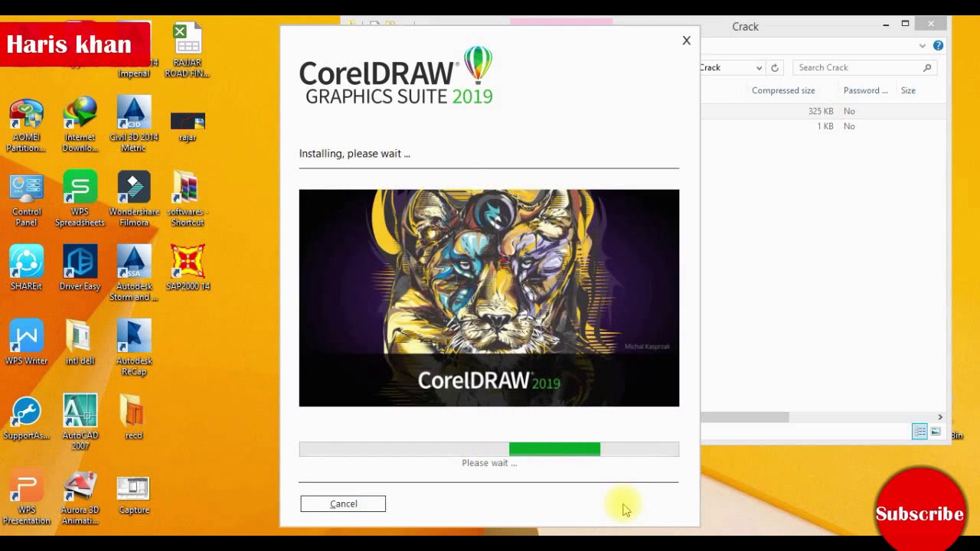Image resolution: width=980 pixels, height=551 pixels.
Task: Launch AutoCAD 2007 shortcut
Action: [x=80, y=422]
